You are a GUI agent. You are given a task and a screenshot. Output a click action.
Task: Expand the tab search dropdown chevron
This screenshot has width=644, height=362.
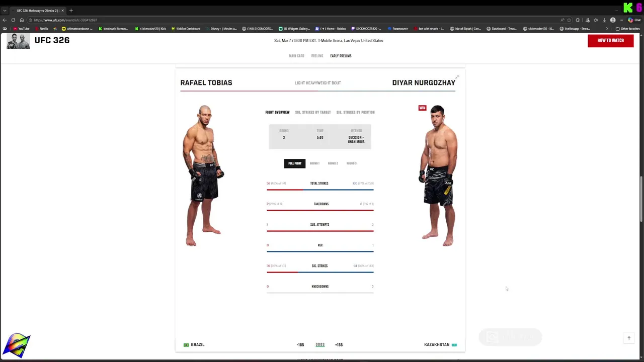point(5,11)
